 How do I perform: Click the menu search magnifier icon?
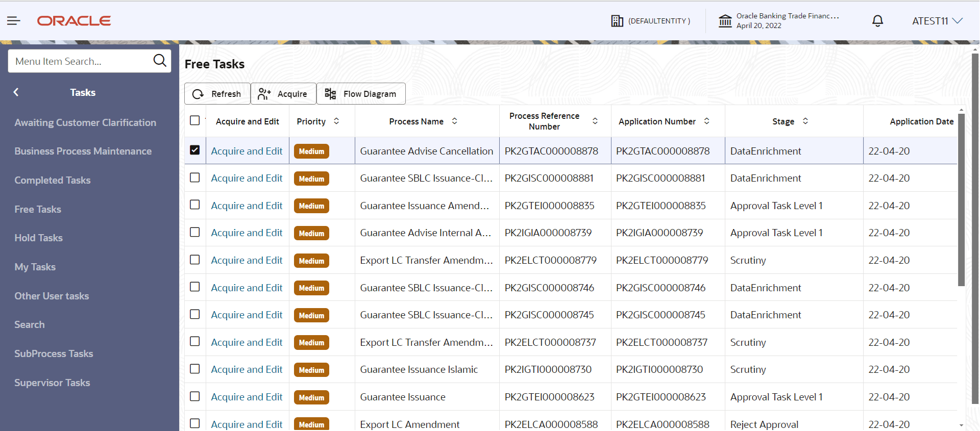(160, 61)
